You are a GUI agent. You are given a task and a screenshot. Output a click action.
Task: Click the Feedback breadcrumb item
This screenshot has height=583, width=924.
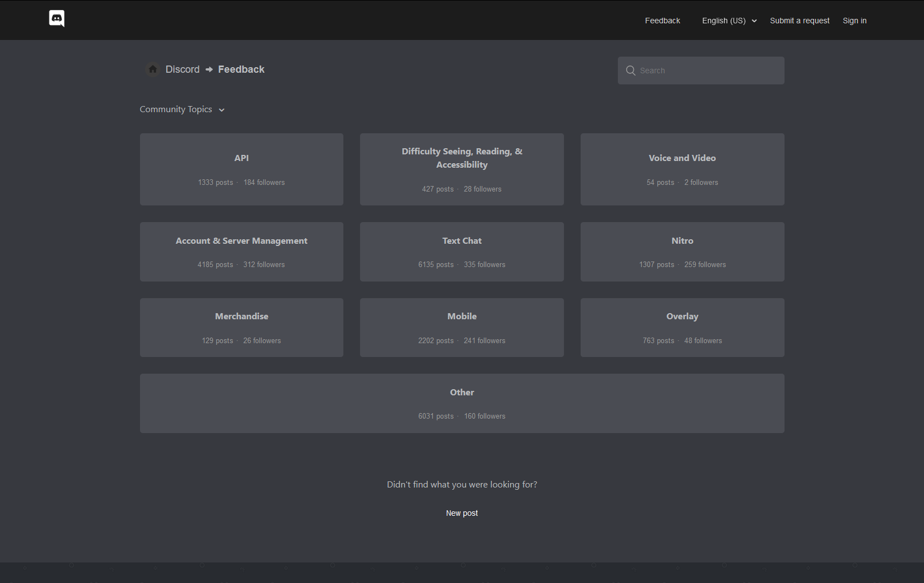[x=241, y=69]
